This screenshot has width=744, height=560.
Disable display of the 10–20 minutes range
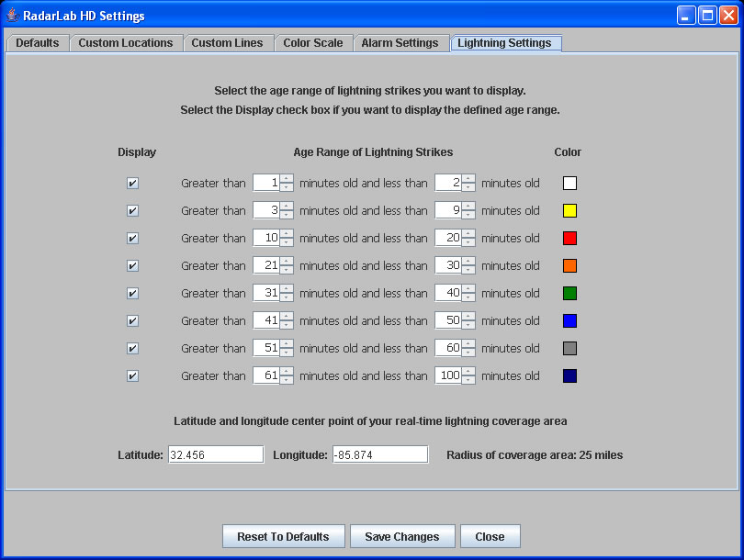click(133, 238)
